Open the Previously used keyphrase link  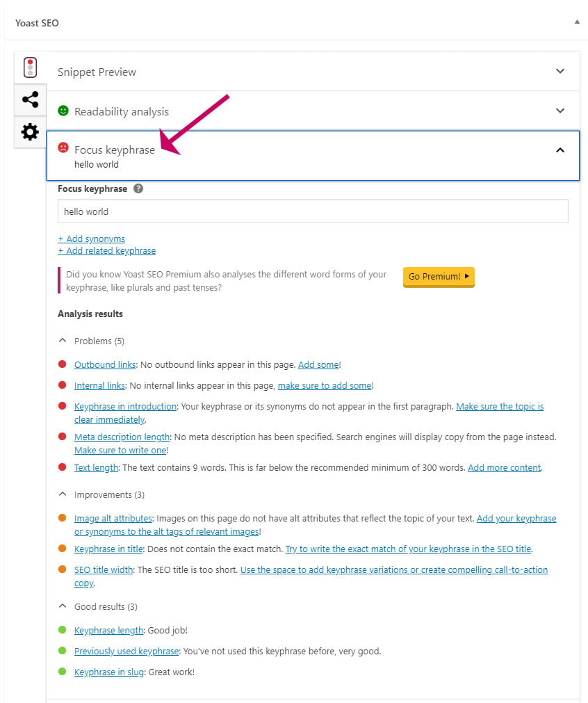126,652
